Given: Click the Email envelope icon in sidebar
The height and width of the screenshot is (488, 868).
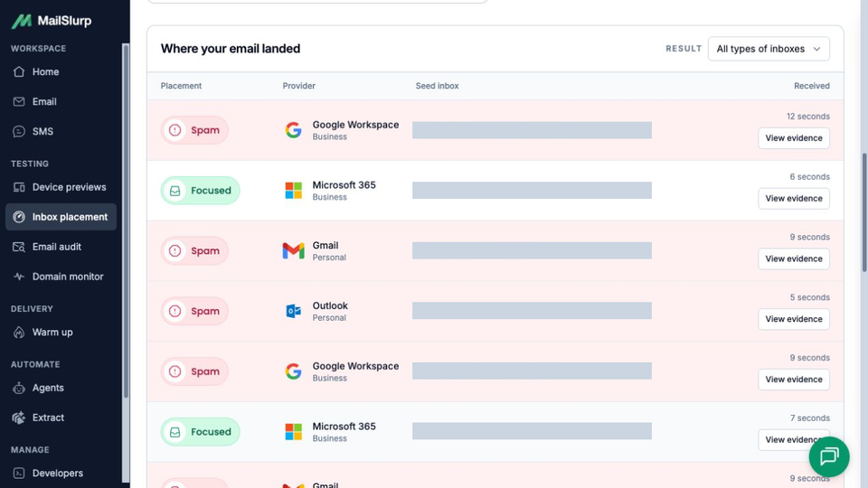Looking at the screenshot, I should pyautogui.click(x=19, y=102).
